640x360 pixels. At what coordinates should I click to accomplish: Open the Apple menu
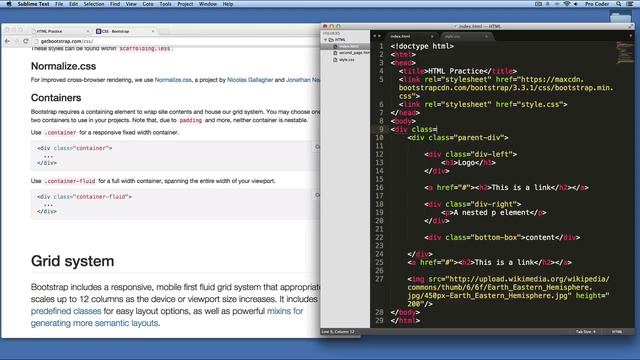(x=8, y=4)
